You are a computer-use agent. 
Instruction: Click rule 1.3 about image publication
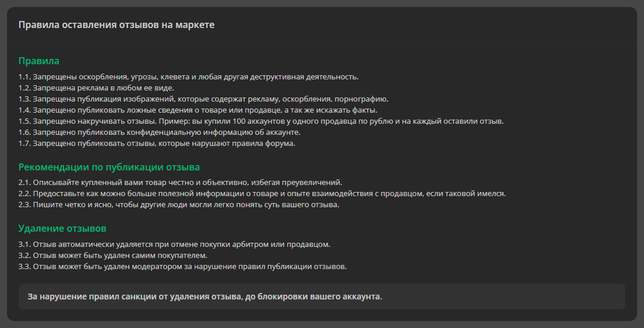(x=203, y=99)
